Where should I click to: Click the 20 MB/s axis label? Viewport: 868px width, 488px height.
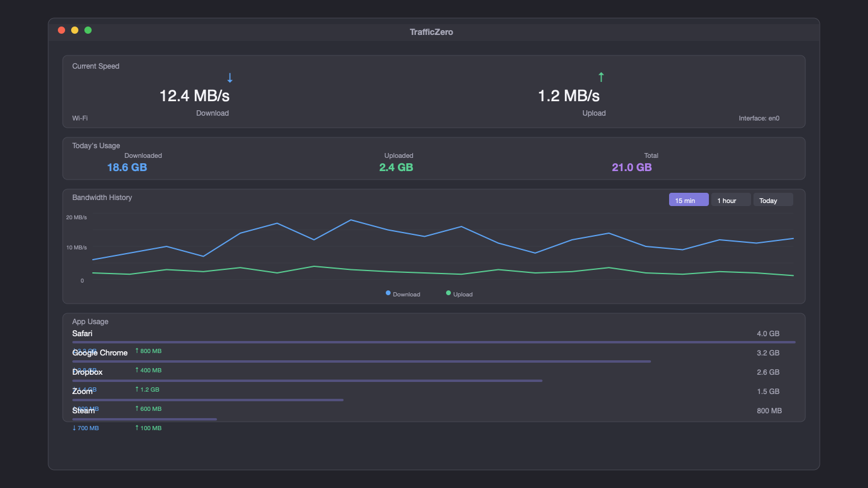(x=77, y=217)
